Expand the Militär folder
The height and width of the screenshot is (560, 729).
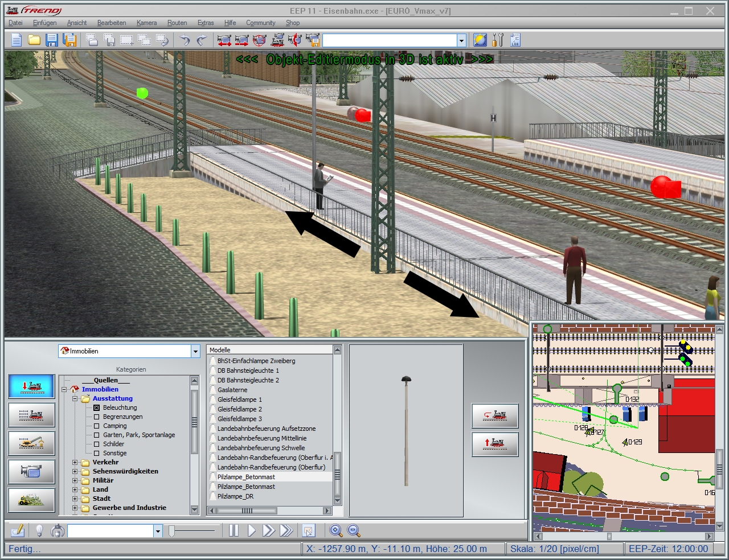(75, 480)
